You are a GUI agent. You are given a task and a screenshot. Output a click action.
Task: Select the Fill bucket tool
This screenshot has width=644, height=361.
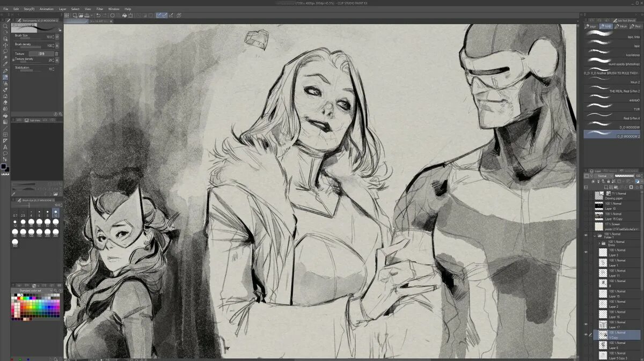coord(5,115)
